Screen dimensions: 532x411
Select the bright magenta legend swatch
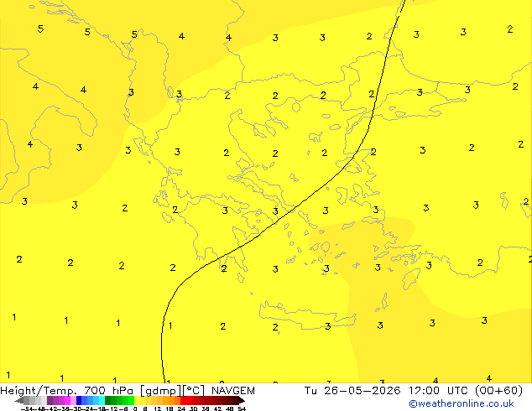(x=67, y=400)
